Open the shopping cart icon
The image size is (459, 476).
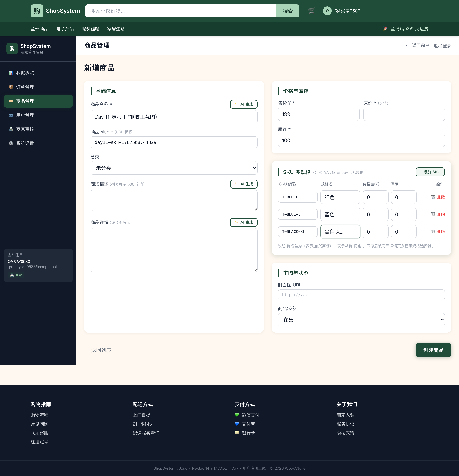311,11
